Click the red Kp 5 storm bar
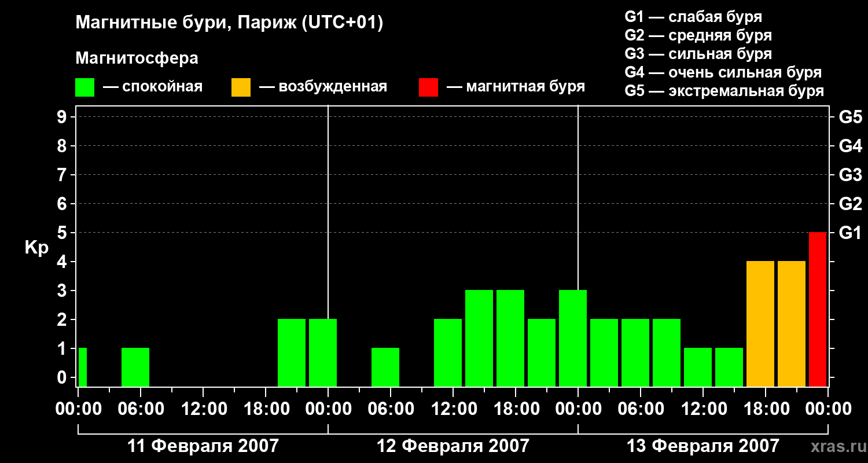The height and width of the screenshot is (463, 868). coord(818,309)
